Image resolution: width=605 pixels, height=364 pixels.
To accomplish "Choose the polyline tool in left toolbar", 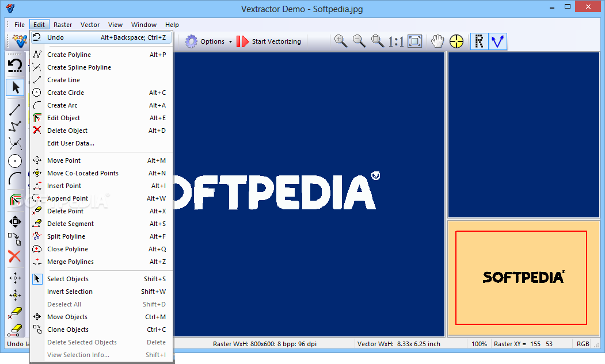I will tap(15, 126).
